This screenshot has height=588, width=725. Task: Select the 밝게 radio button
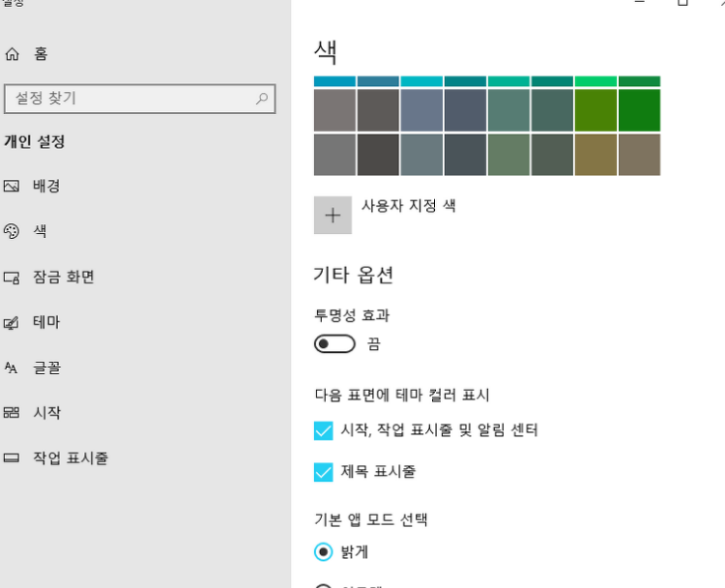click(323, 551)
